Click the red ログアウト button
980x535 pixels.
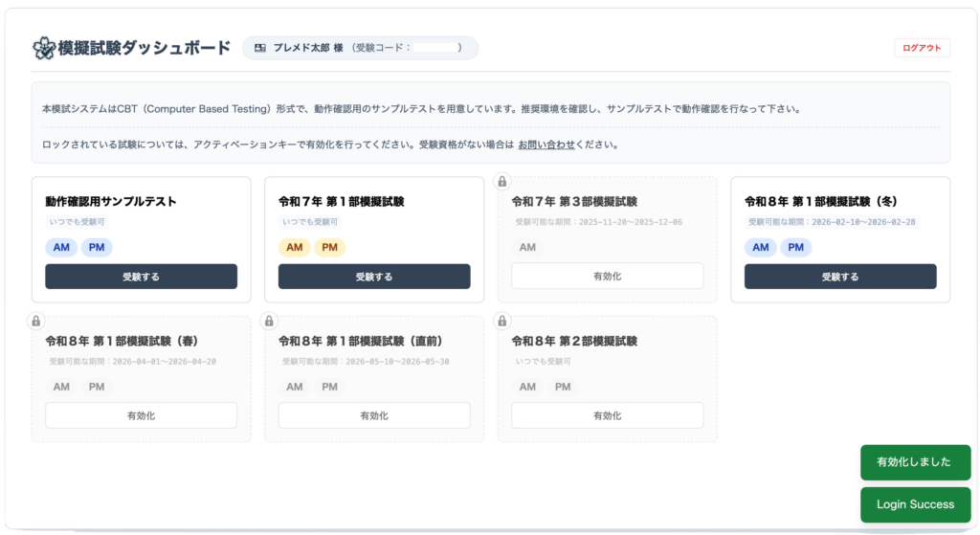click(922, 48)
